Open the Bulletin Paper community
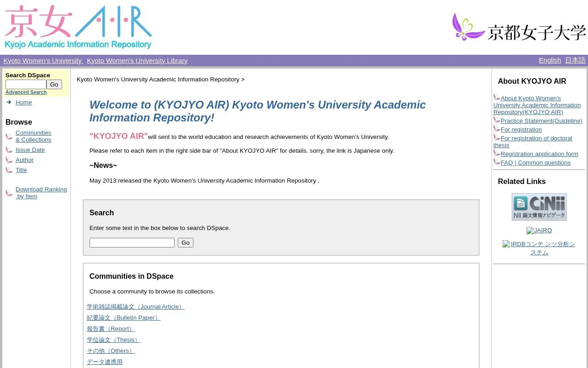 [124, 318]
